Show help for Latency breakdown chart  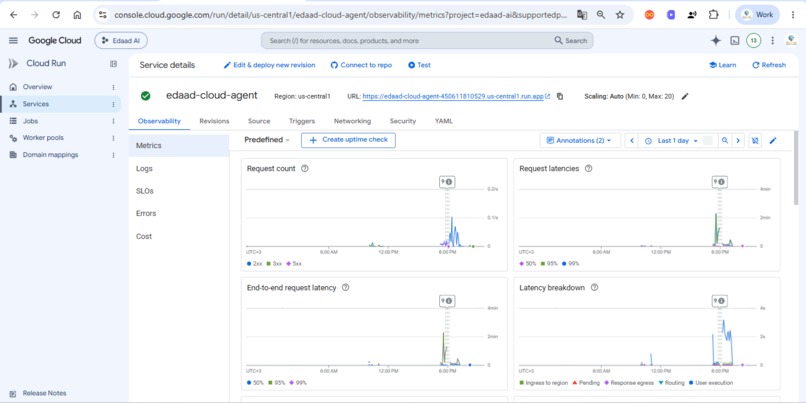[x=594, y=287]
